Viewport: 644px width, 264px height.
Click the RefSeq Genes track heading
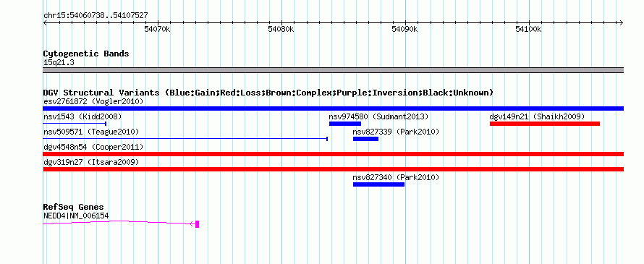(x=74, y=207)
